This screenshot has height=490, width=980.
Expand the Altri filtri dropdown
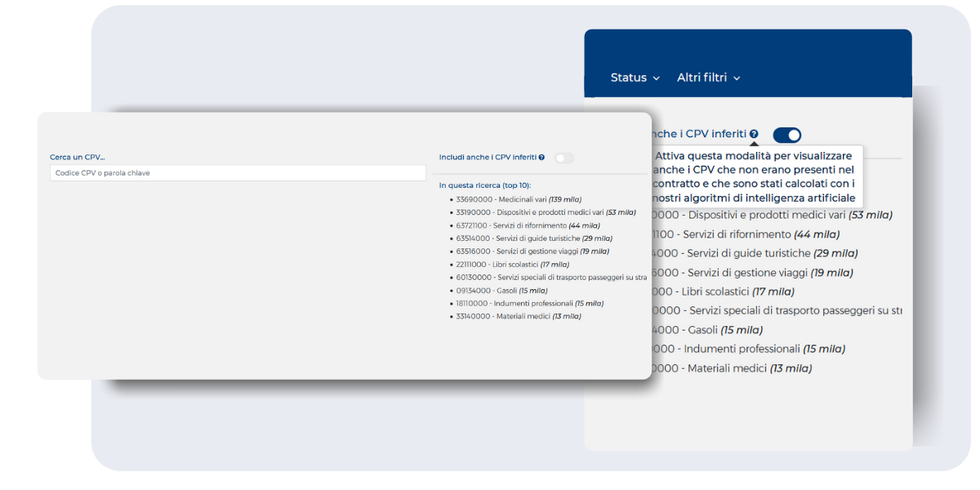pyautogui.click(x=708, y=78)
